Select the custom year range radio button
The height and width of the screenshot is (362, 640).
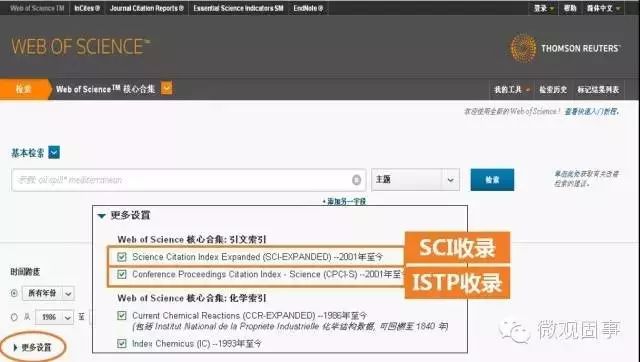(x=14, y=317)
